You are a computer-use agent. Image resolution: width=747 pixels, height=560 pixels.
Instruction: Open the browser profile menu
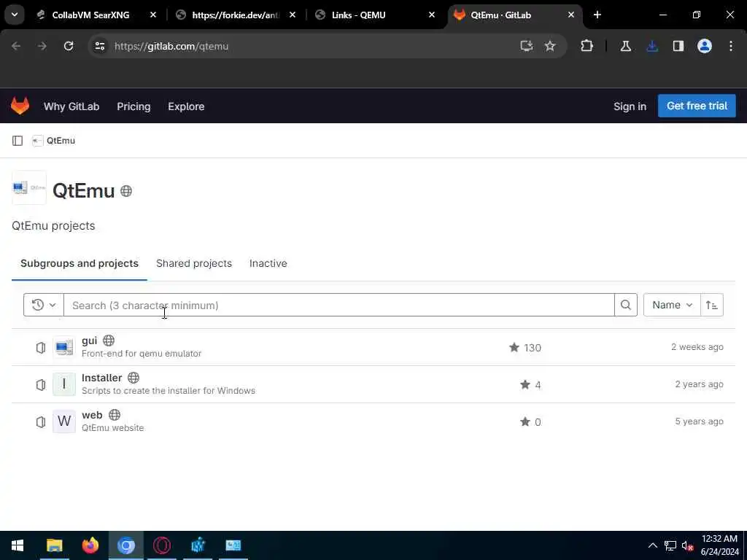click(705, 46)
